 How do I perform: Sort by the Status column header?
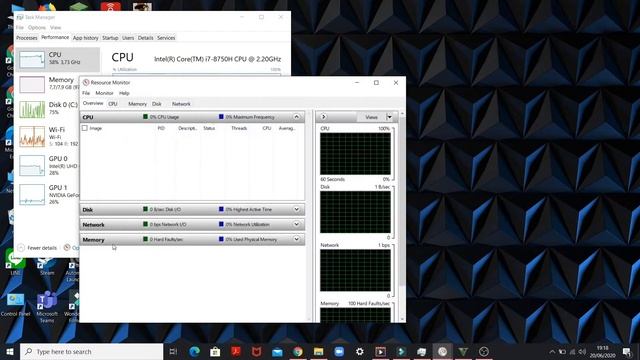pos(209,128)
